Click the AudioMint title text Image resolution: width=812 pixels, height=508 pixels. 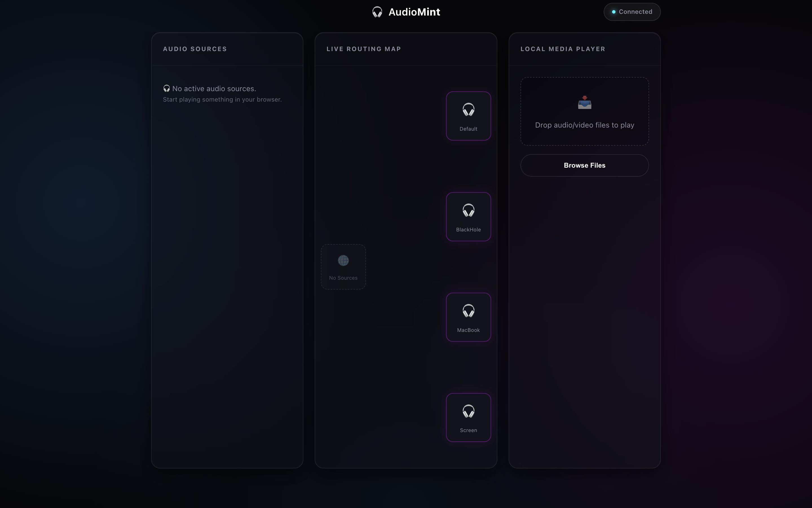[x=414, y=12]
